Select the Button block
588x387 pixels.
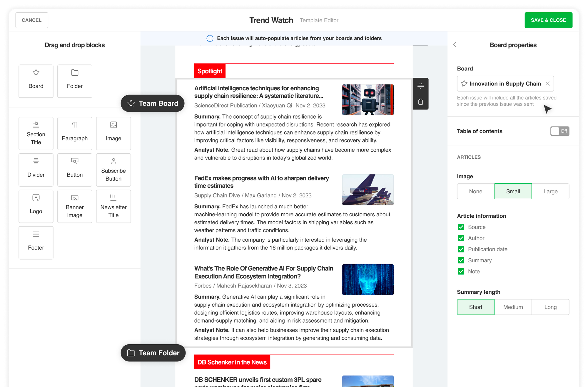click(x=75, y=170)
